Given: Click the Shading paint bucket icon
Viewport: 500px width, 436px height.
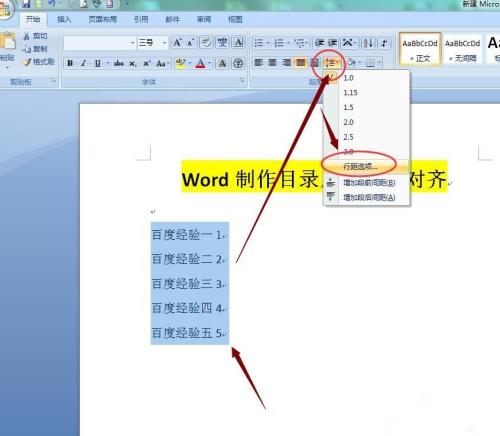Looking at the screenshot, I should point(352,63).
